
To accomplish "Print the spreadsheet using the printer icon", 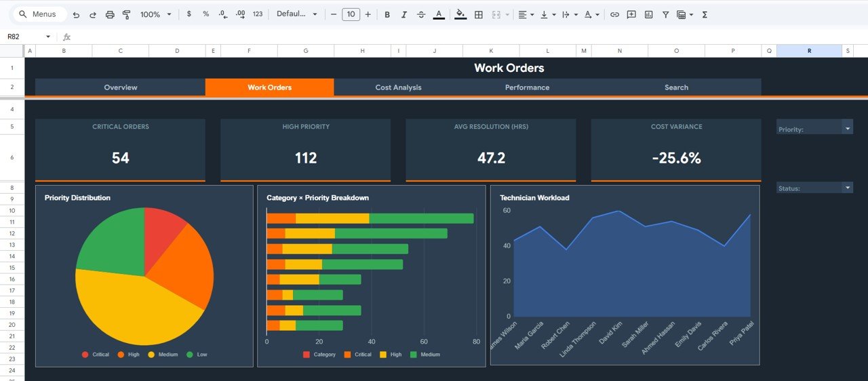I will [110, 14].
